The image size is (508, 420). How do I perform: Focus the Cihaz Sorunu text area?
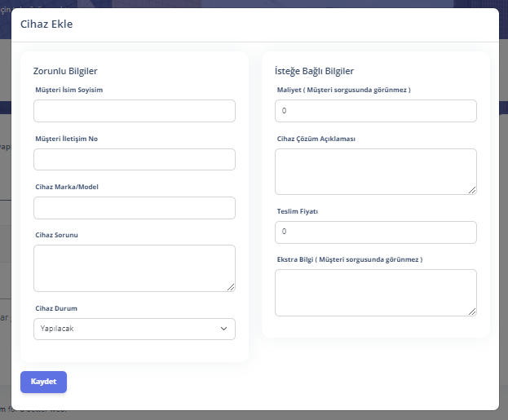pos(135,268)
